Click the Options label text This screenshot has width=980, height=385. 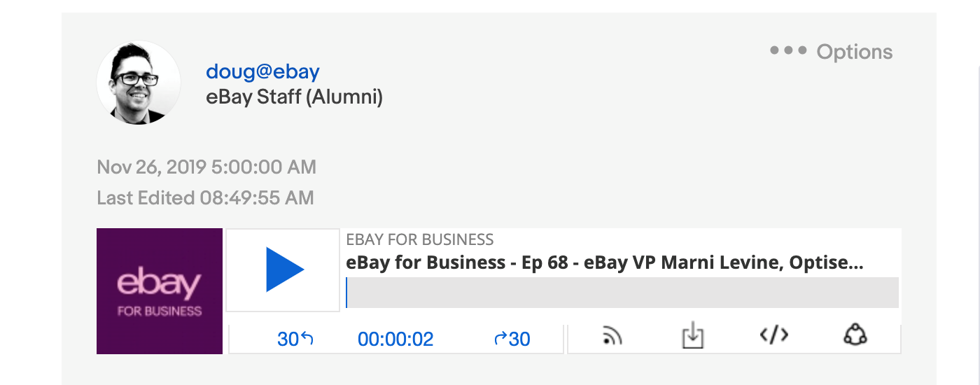[855, 52]
